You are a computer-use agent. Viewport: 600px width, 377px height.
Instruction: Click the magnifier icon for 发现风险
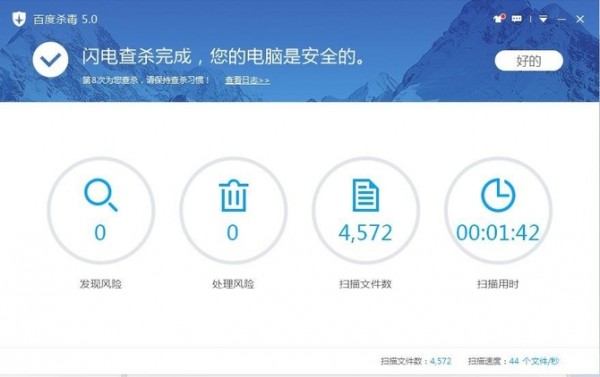[101, 195]
